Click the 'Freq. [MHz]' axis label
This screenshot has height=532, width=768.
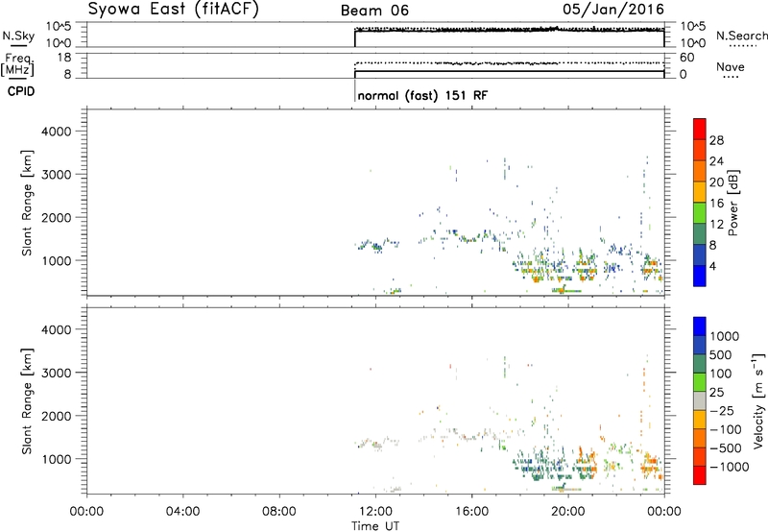pyautogui.click(x=17, y=64)
